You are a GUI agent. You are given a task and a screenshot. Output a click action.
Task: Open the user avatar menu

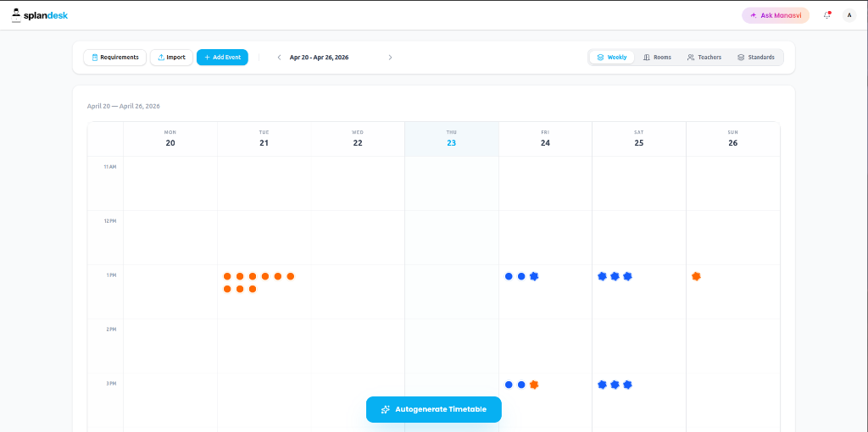point(849,15)
